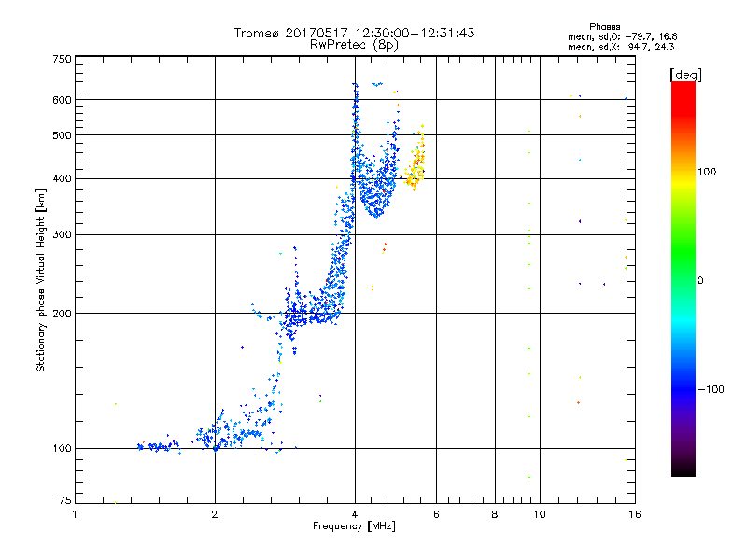This screenshot has height=560, width=747.
Task: Click the y-axis '500' tick label
Action: point(62,135)
